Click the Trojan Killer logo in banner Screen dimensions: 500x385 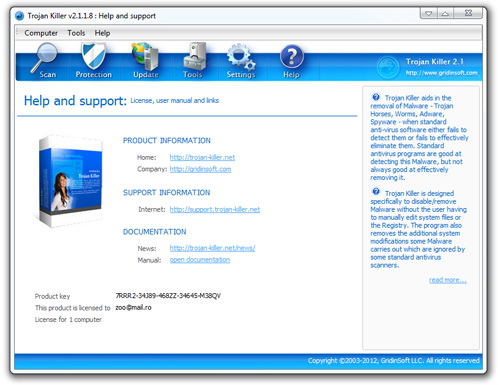[x=388, y=67]
